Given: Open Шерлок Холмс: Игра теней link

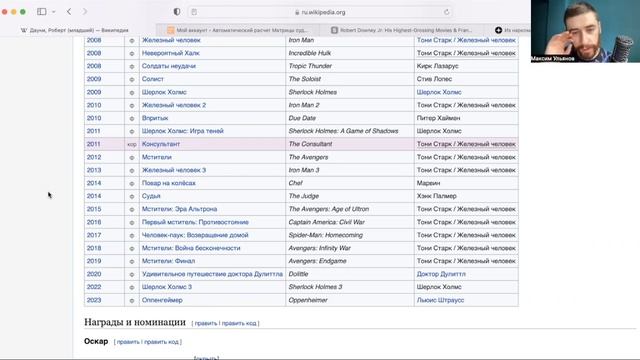Looking at the screenshot, I should point(182,131).
